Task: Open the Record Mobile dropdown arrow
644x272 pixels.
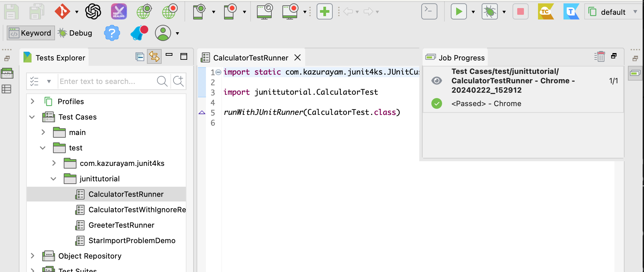Action: [x=245, y=12]
